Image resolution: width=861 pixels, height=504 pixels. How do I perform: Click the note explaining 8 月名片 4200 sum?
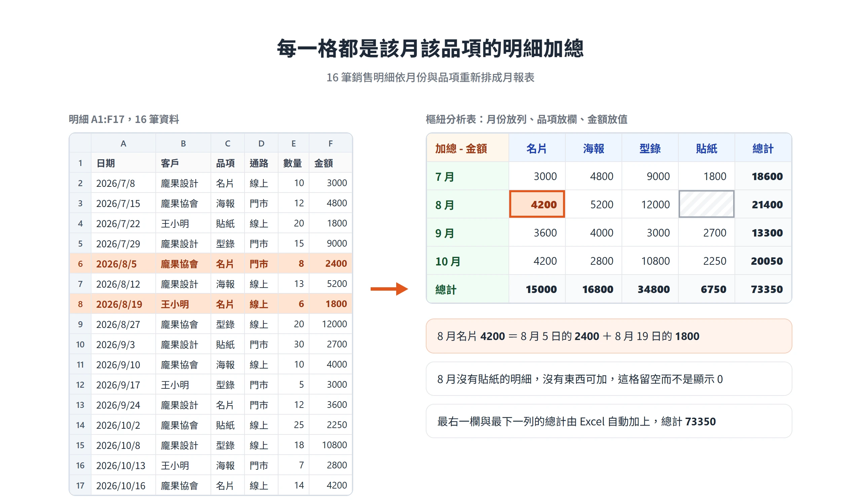[x=609, y=336]
